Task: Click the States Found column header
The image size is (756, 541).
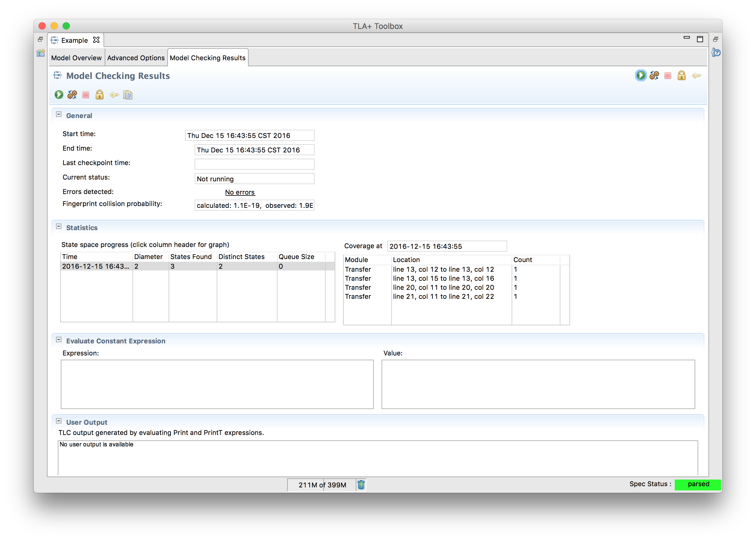Action: pyautogui.click(x=193, y=257)
